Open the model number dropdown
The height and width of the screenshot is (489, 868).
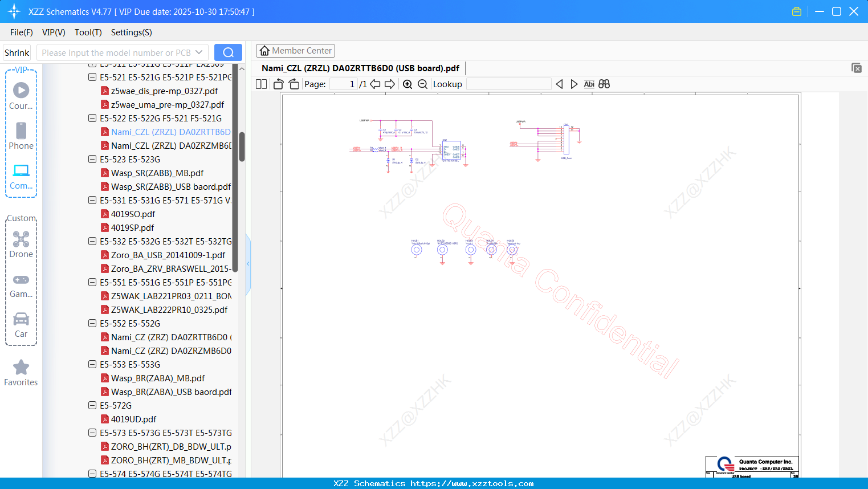pyautogui.click(x=199, y=52)
